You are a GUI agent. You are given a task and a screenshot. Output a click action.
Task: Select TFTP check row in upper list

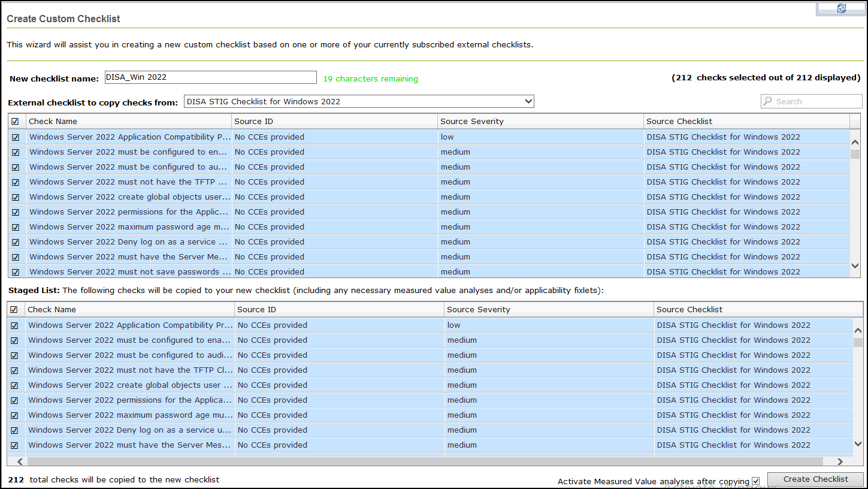click(128, 182)
